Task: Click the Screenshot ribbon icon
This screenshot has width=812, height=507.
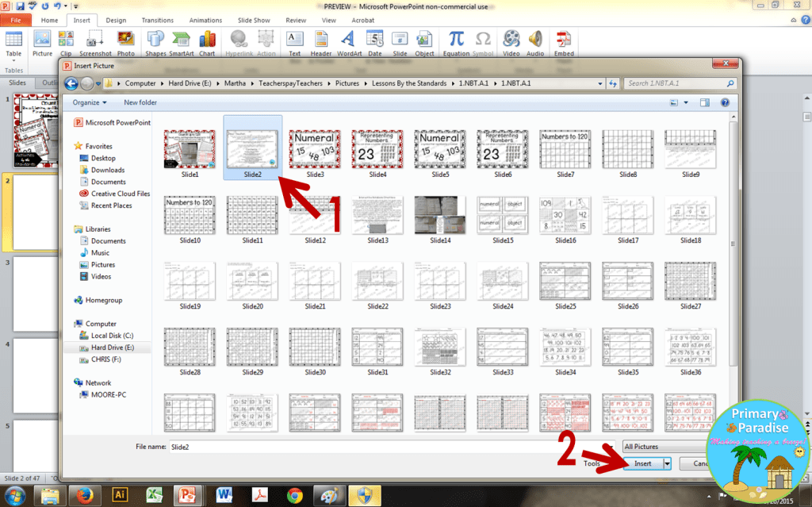Action: 95,44
